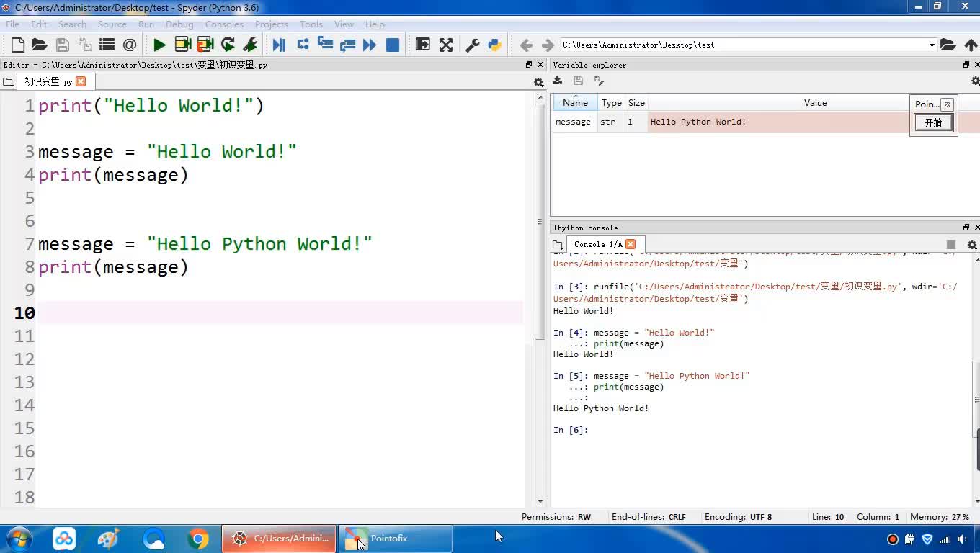Click the editor vertical scrollbar thumb
The image size is (980, 553).
[x=540, y=222]
